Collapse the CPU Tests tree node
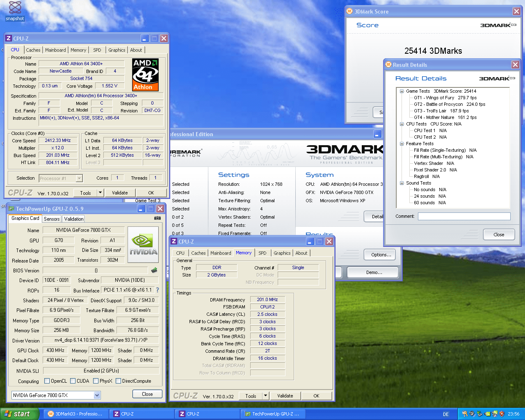525x420 pixels. click(402, 124)
